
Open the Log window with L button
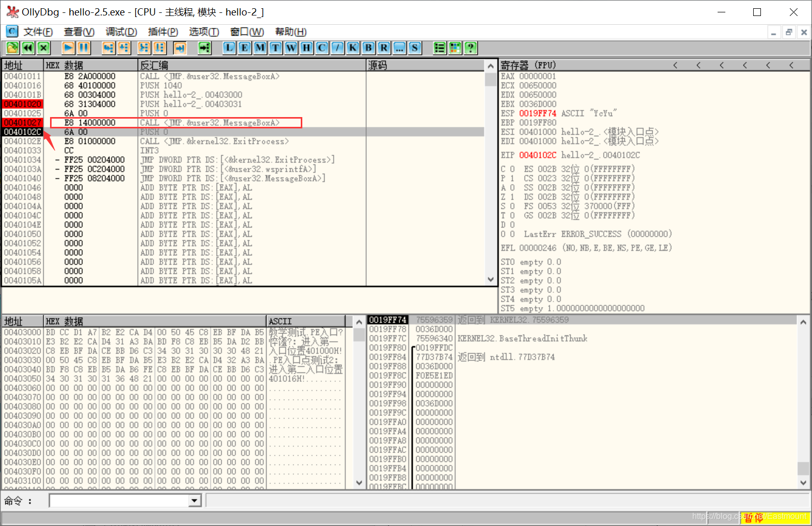(x=229, y=48)
